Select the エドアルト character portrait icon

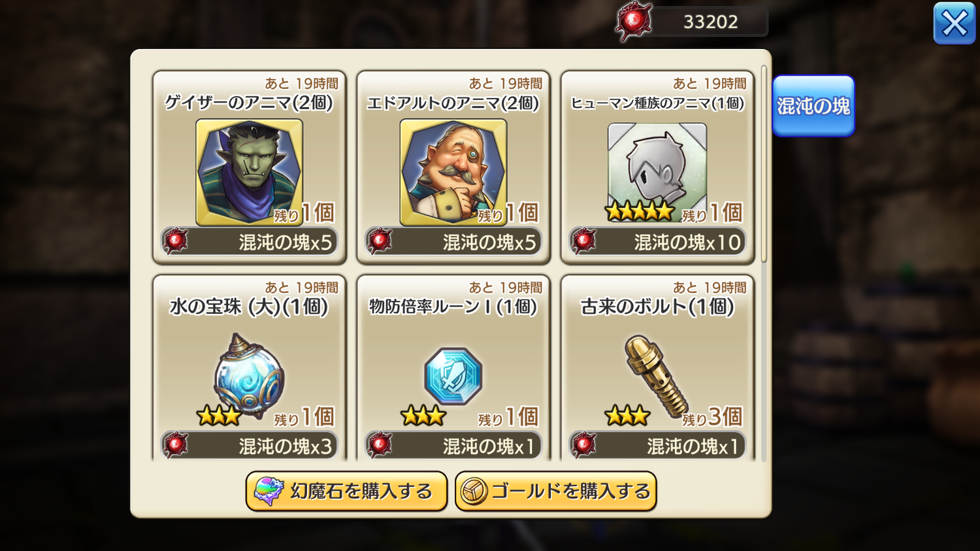coord(453,173)
